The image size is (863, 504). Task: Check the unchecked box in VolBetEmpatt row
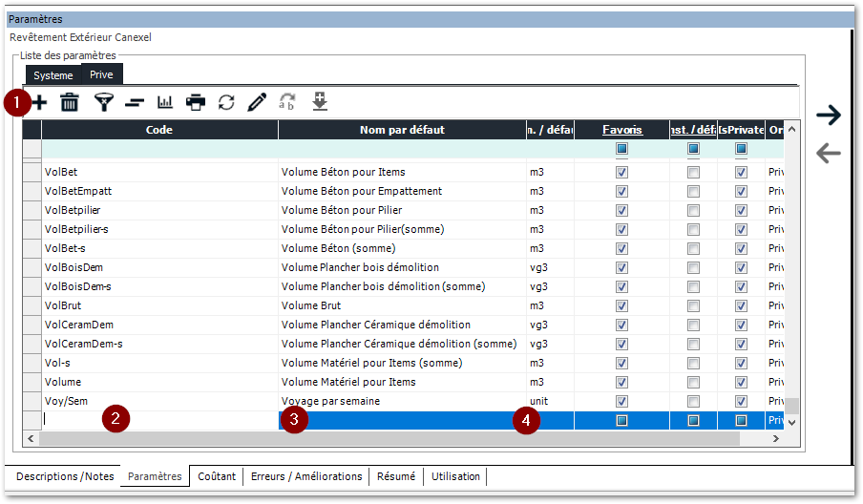click(x=693, y=191)
